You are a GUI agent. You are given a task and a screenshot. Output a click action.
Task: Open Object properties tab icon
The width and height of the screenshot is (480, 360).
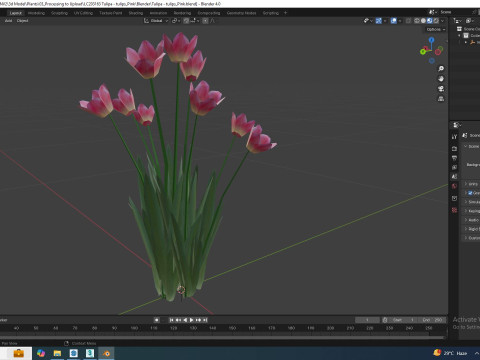point(454,198)
